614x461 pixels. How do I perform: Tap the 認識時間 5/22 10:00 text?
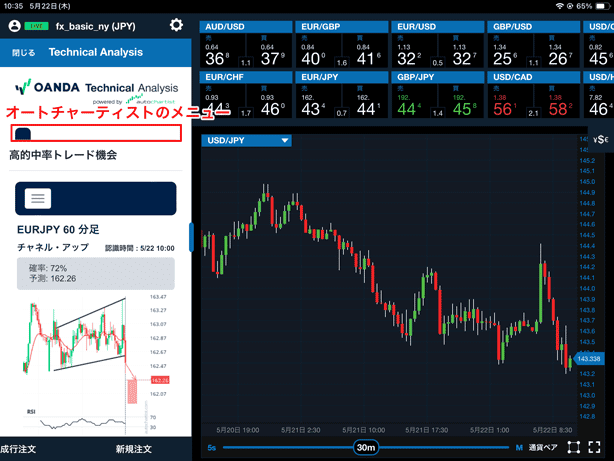tap(140, 248)
